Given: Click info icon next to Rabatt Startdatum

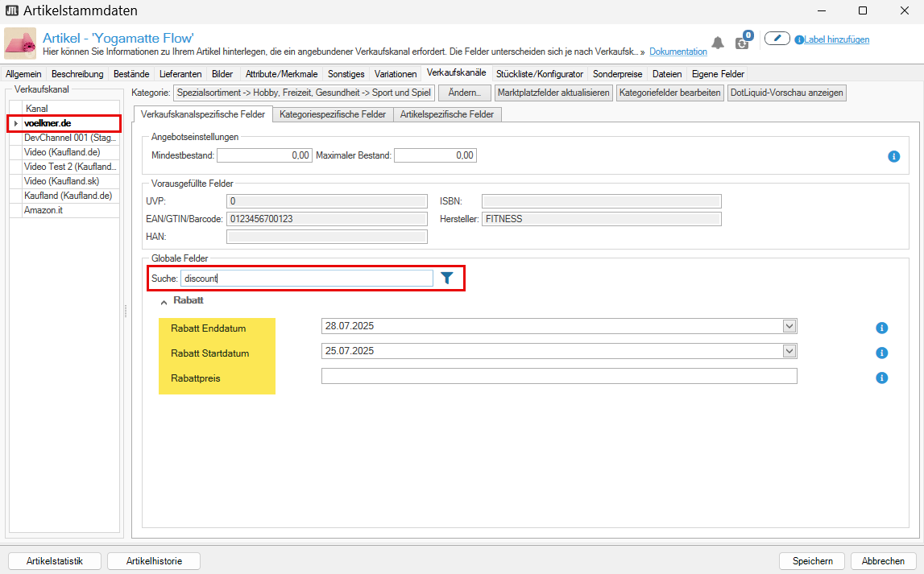Looking at the screenshot, I should pyautogui.click(x=881, y=353).
